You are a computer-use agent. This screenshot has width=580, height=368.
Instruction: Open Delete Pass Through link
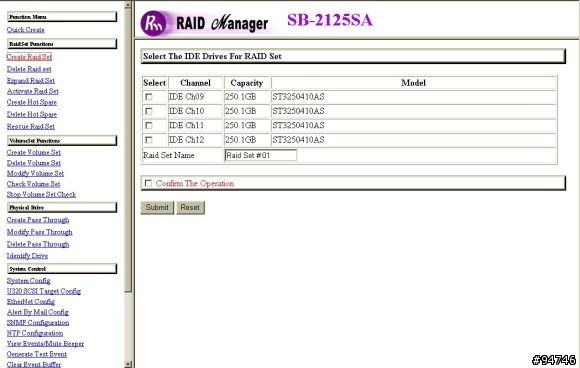coord(38,244)
